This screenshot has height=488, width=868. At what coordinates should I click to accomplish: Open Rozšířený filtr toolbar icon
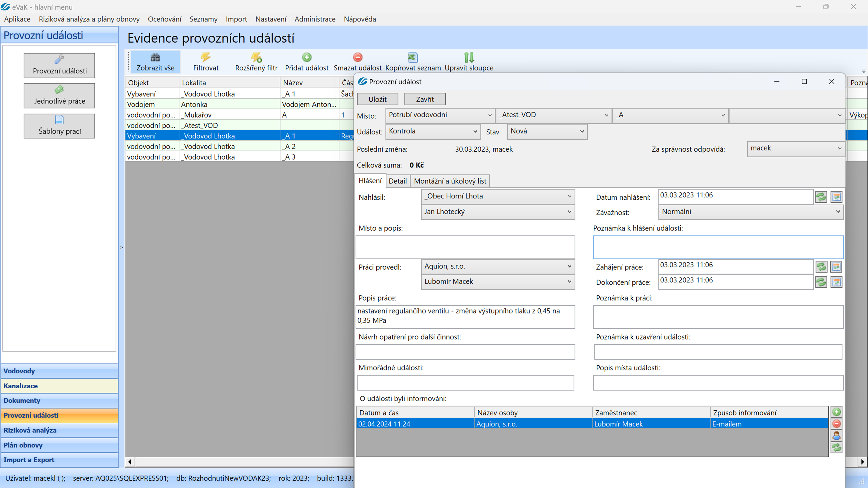click(x=256, y=57)
